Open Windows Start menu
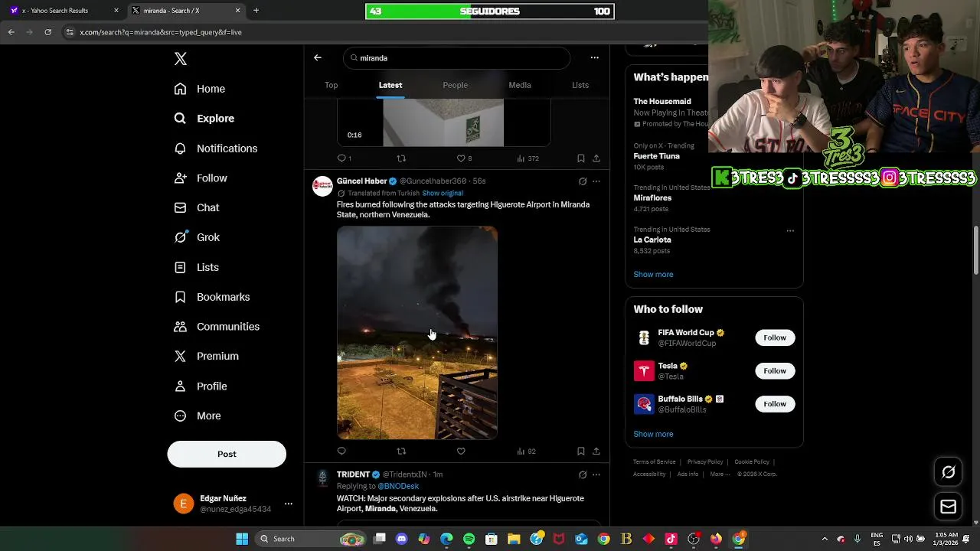This screenshot has width=980, height=551. point(242,539)
